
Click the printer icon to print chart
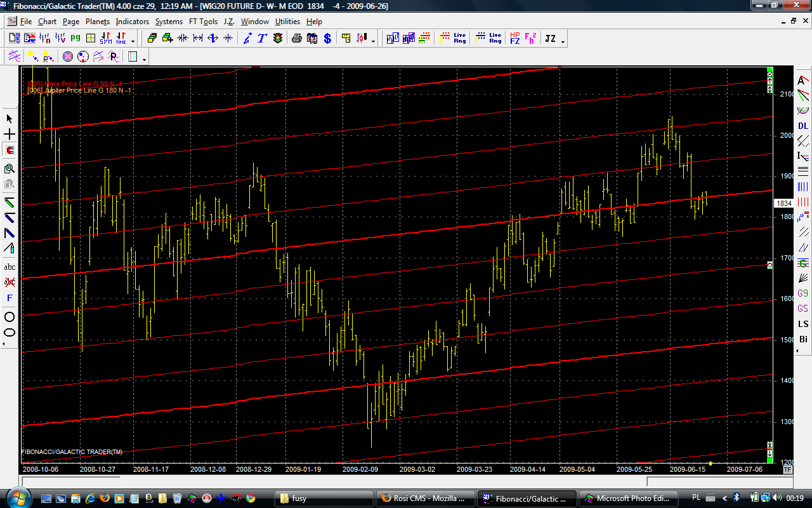click(296, 38)
